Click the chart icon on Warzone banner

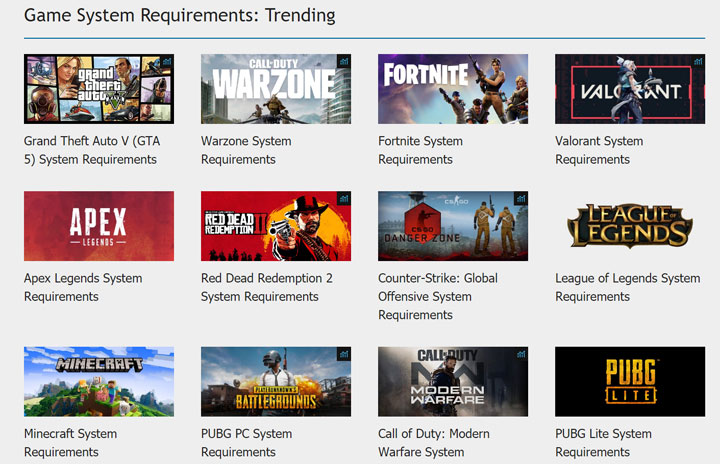(x=344, y=61)
